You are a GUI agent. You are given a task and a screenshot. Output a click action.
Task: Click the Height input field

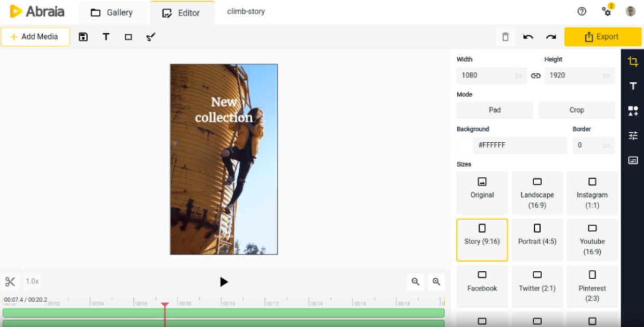point(579,76)
